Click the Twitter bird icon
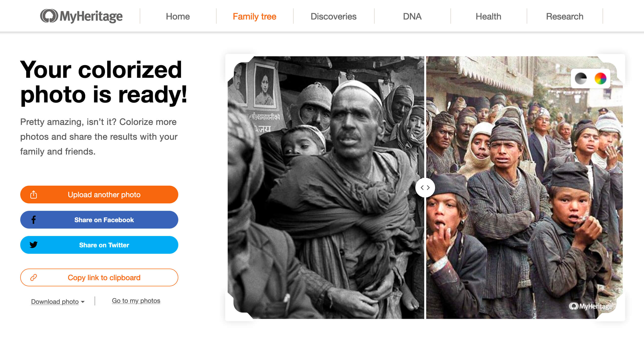 coord(34,245)
